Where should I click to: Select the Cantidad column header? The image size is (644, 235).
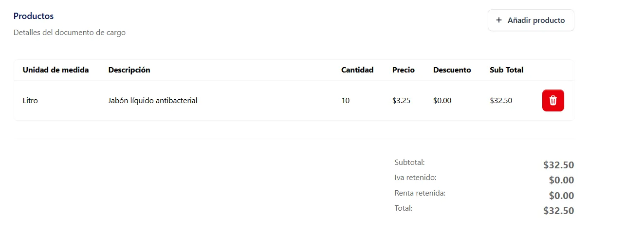(357, 70)
